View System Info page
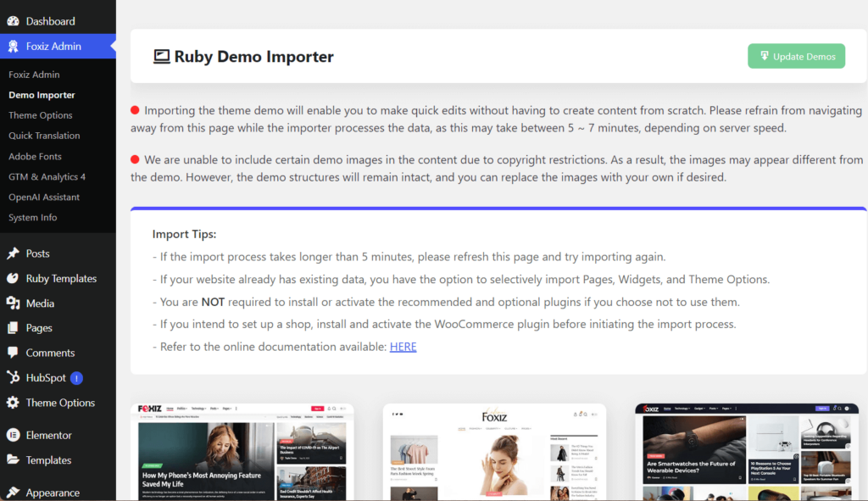This screenshot has height=501, width=868. coord(33,218)
